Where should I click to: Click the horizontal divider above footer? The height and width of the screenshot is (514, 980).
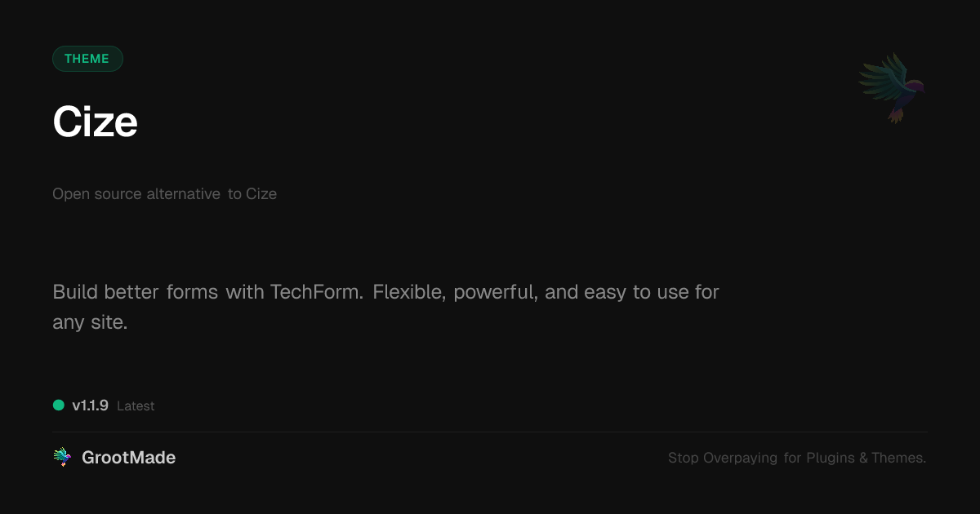(490, 432)
